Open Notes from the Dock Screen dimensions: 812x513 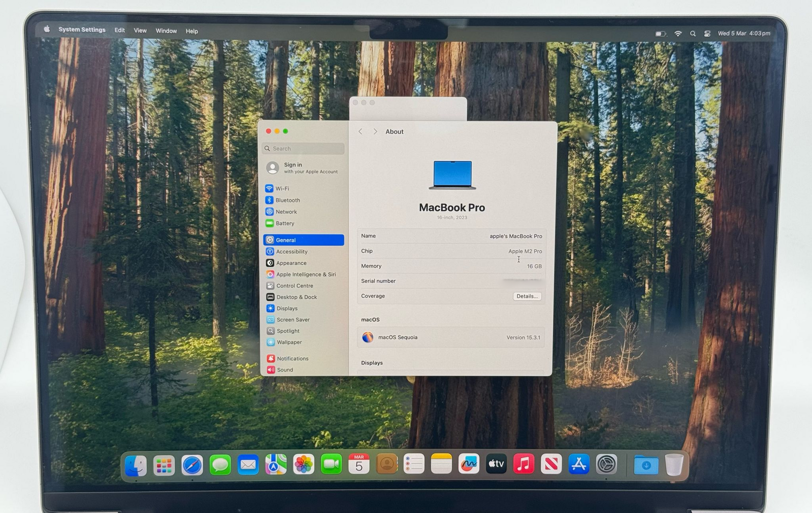click(x=441, y=464)
